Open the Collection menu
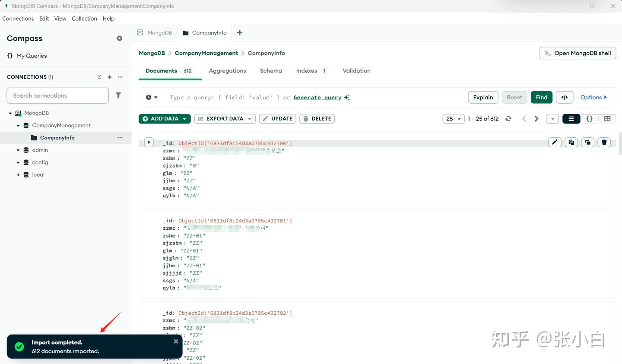This screenshot has width=622, height=364. 84,19
